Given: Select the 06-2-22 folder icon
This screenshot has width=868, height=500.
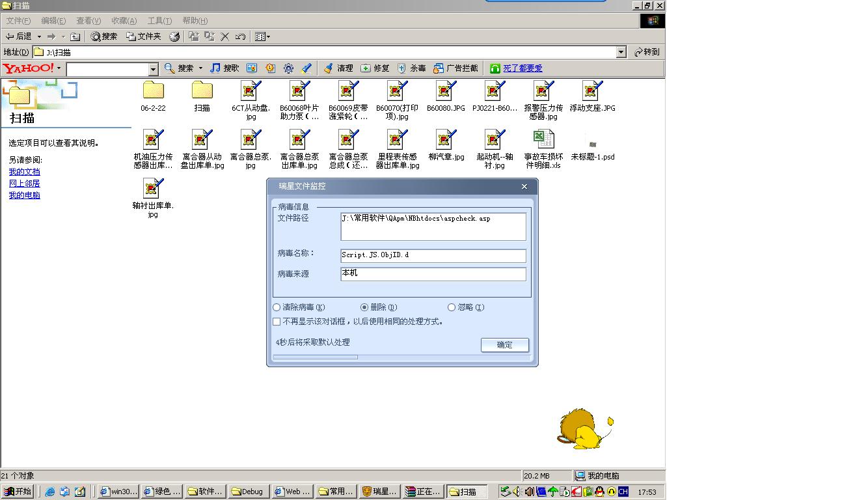Looking at the screenshot, I should pyautogui.click(x=153, y=91).
